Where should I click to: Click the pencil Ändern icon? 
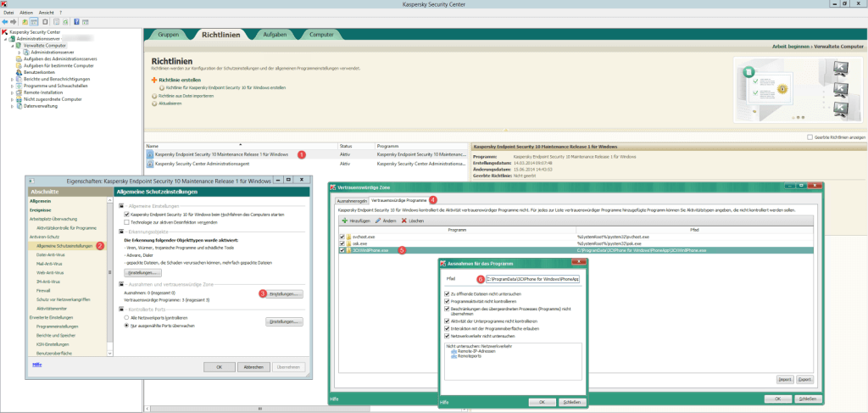378,220
